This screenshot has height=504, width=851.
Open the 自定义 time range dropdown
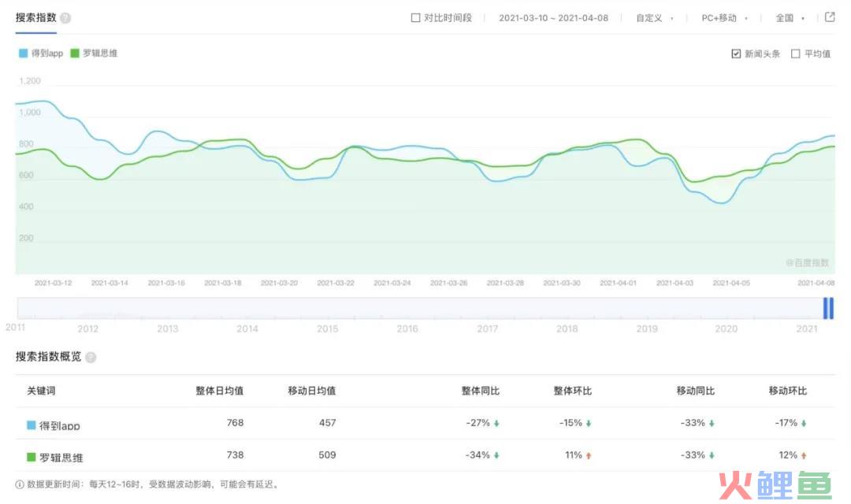pyautogui.click(x=655, y=18)
